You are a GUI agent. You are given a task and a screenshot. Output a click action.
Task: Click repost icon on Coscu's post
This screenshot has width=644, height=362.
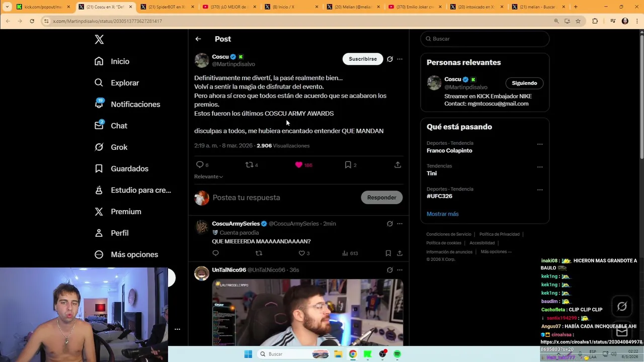(x=249, y=165)
